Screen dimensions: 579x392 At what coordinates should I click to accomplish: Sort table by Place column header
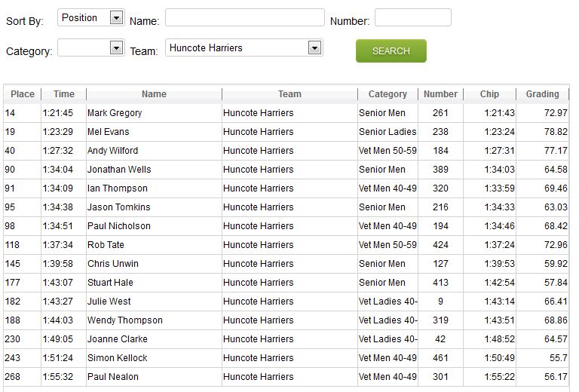(23, 94)
